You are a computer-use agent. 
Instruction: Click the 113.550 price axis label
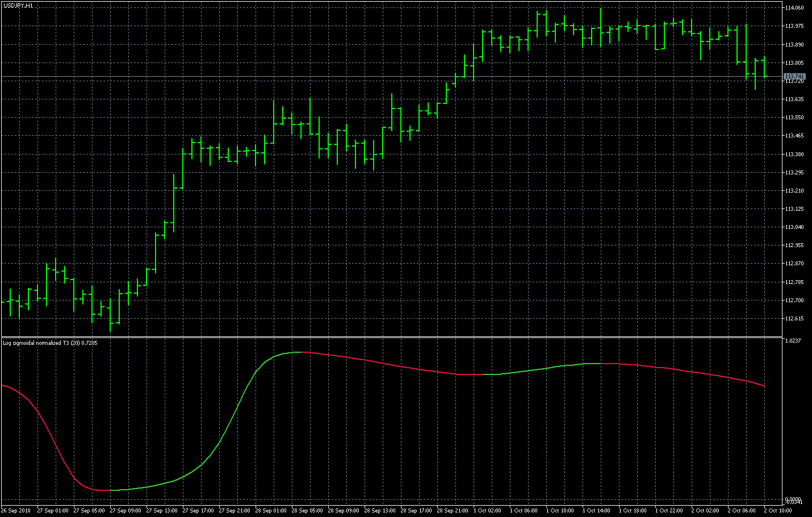[794, 118]
